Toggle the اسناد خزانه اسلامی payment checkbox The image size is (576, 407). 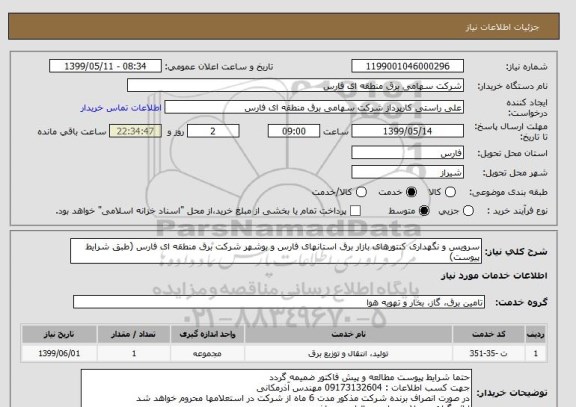click(x=355, y=211)
